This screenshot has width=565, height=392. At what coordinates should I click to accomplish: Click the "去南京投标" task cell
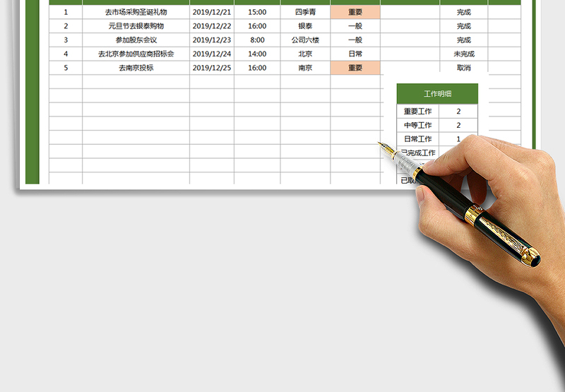pos(136,68)
